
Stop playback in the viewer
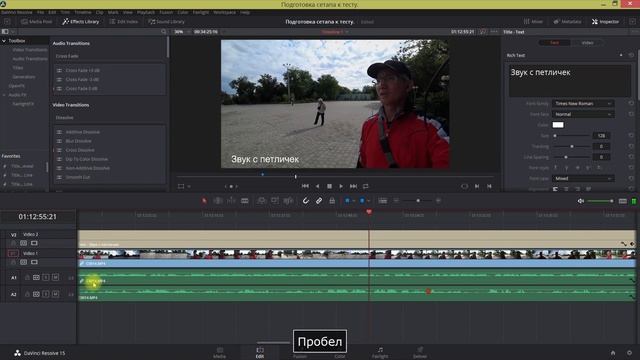329,186
